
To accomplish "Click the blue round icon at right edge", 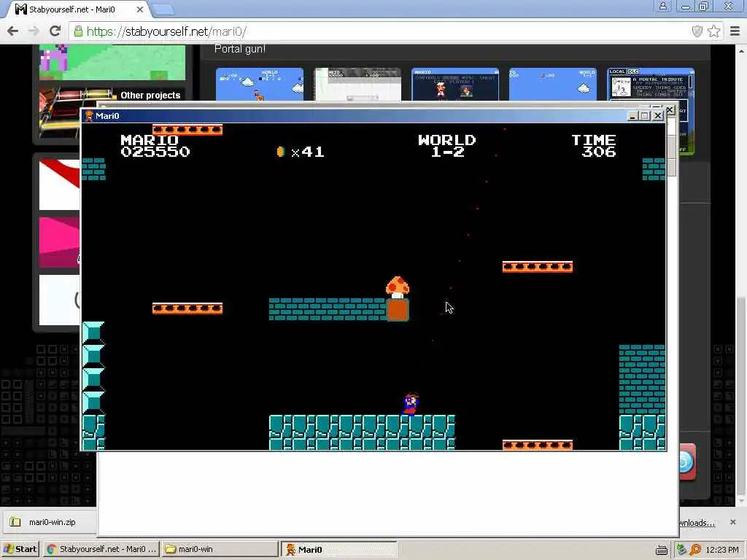I will click(x=686, y=462).
